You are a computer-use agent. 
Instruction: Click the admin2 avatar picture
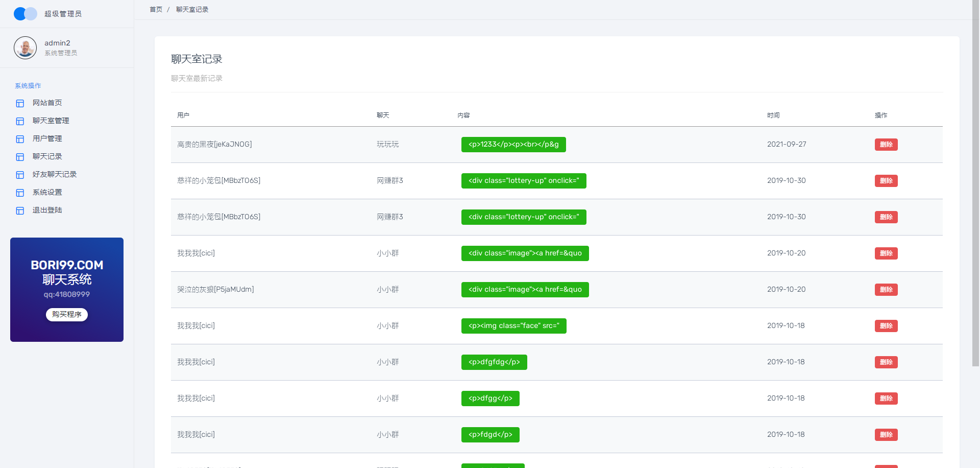click(25, 48)
